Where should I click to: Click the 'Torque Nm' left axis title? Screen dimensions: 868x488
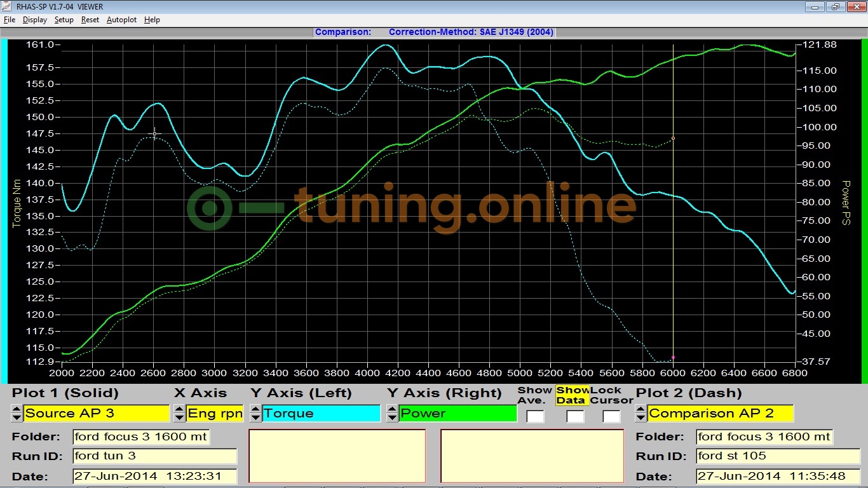coord(17,202)
